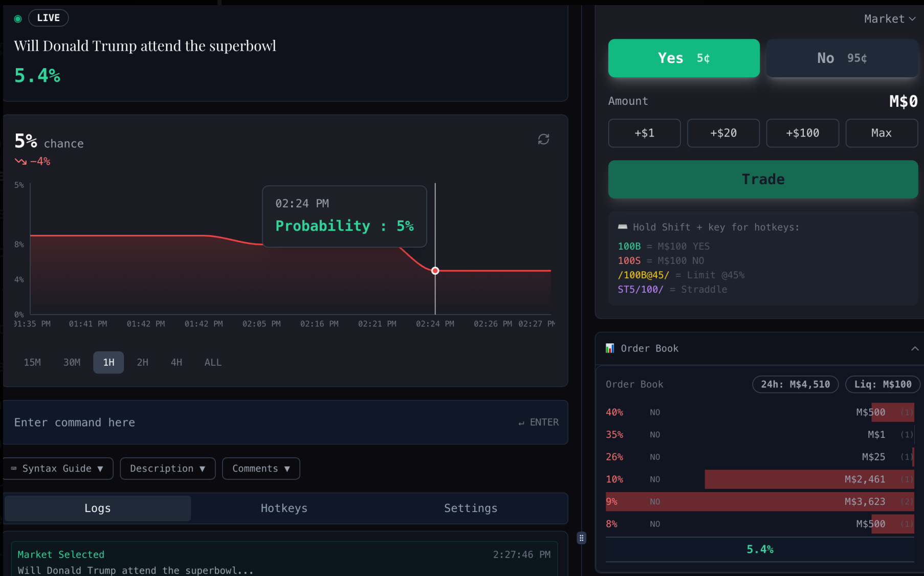This screenshot has height=576, width=924.
Task: Click the panel resize drag handle
Action: coord(581,538)
